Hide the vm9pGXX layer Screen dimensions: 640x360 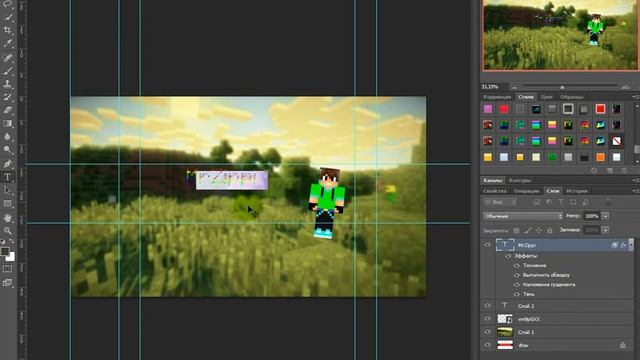click(x=487, y=319)
